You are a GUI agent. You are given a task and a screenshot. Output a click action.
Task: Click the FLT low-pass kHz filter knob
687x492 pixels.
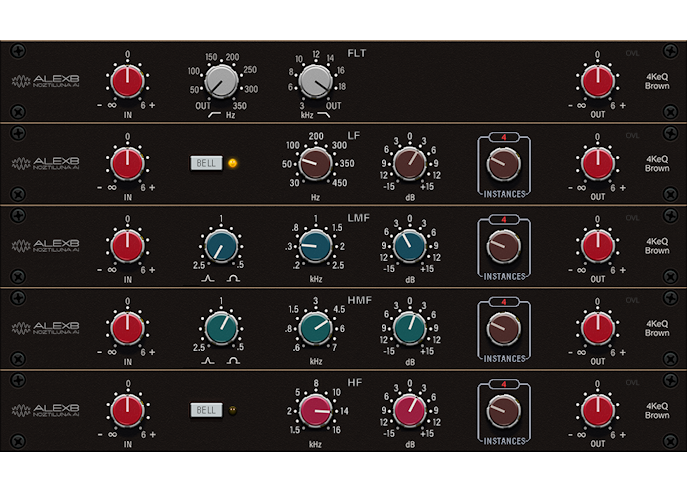[x=316, y=81]
